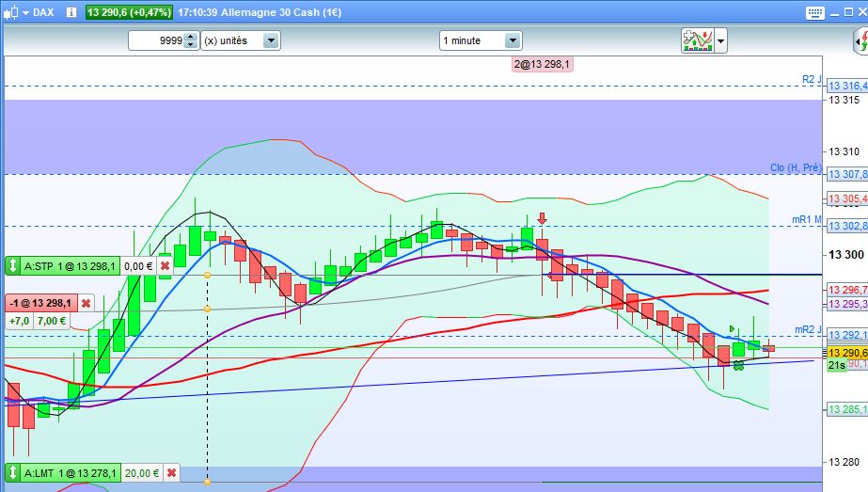Click the 21s candle countdown label
This screenshot has height=492, width=868.
[x=837, y=366]
